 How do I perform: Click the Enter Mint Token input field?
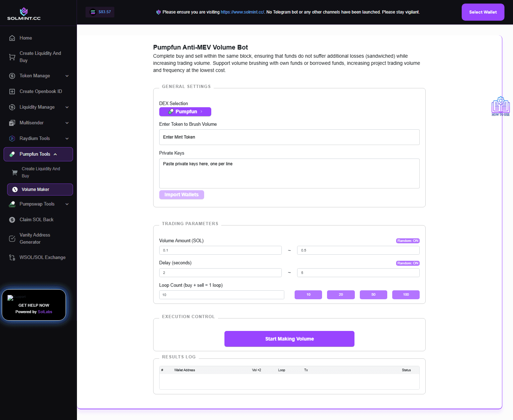(x=289, y=137)
